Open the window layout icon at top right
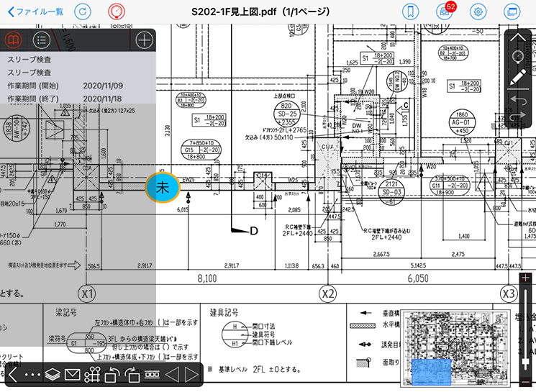The width and height of the screenshot is (536, 392). coord(512,12)
